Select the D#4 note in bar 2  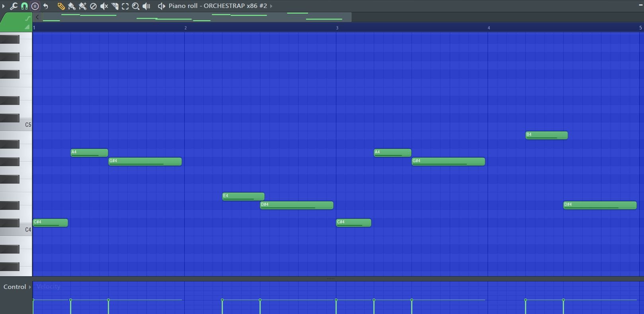tap(297, 205)
